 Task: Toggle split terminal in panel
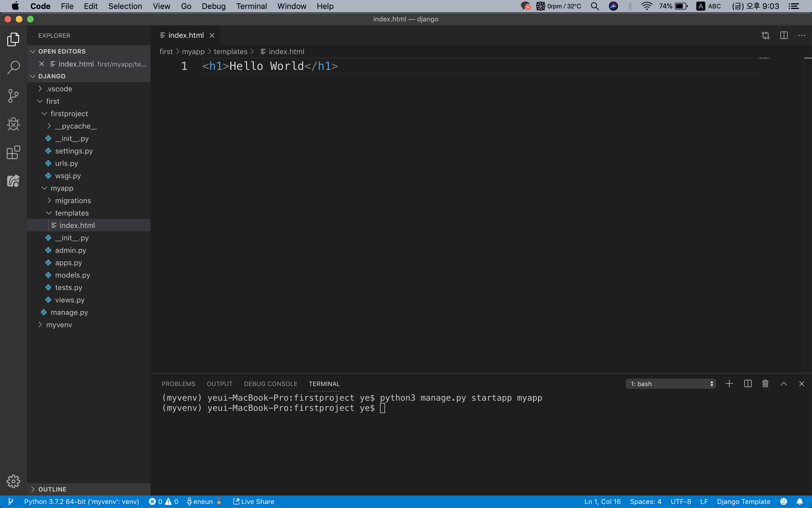tap(747, 384)
